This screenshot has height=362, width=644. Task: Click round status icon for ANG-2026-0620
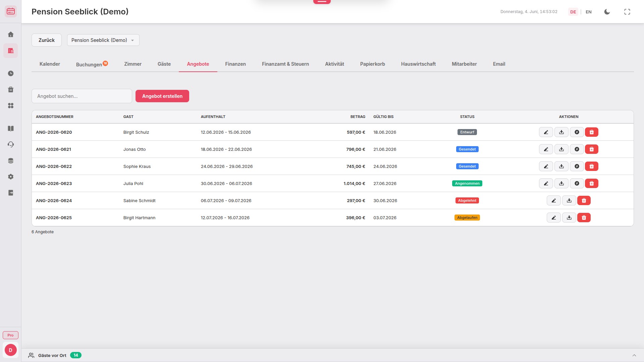(577, 132)
